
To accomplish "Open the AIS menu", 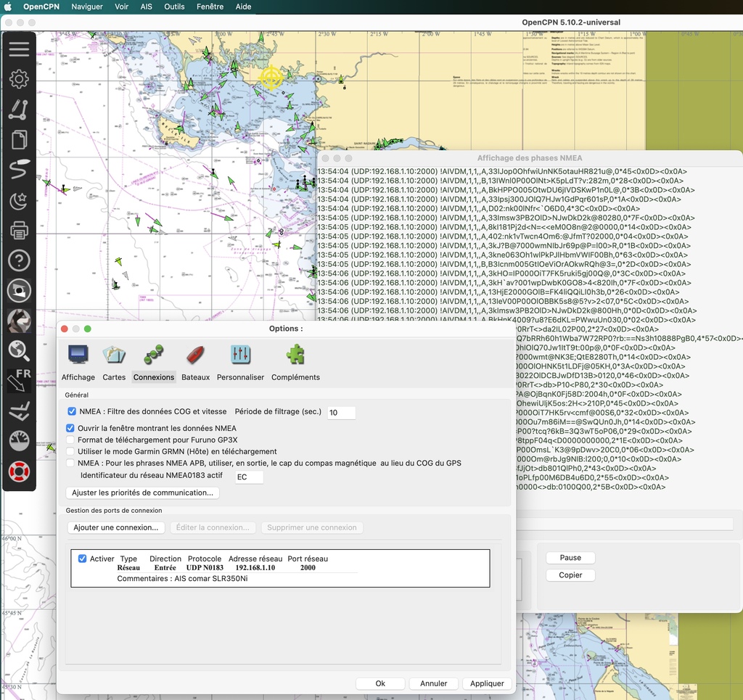I will [146, 7].
